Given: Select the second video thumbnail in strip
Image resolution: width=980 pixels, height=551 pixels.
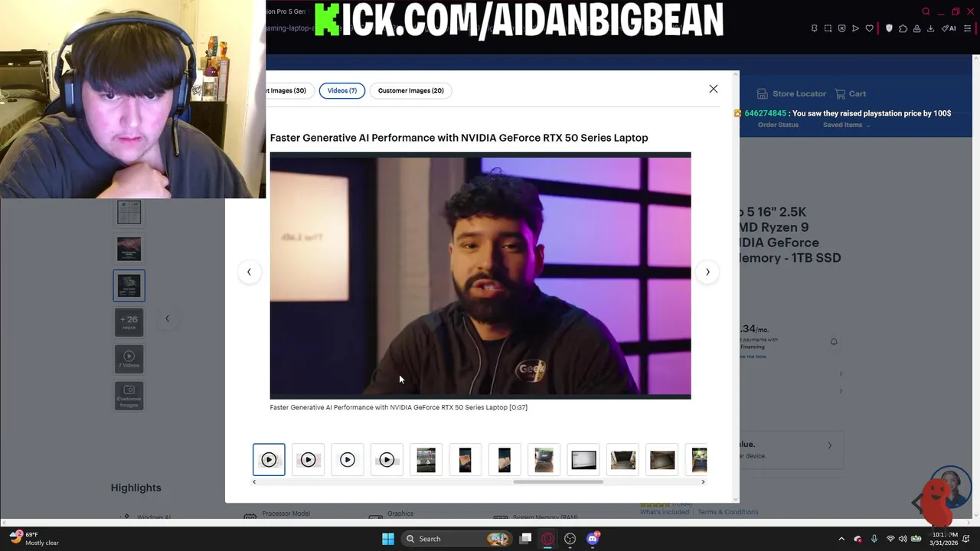Looking at the screenshot, I should click(x=308, y=460).
